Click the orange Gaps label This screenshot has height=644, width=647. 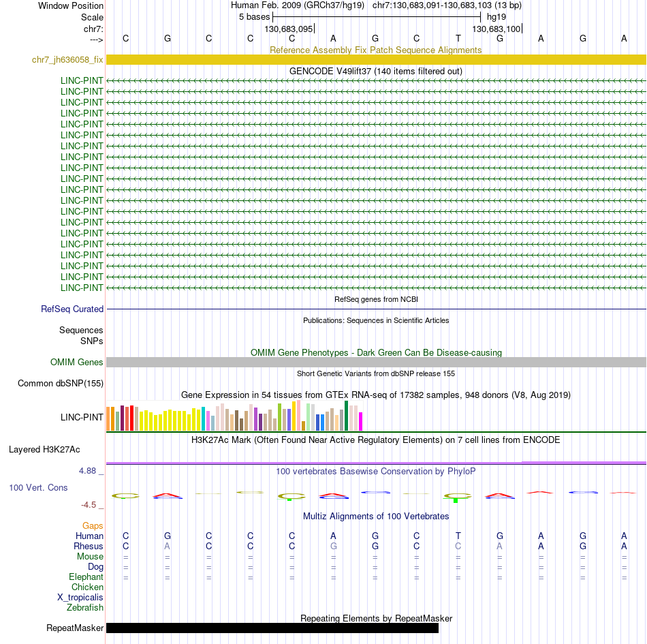tap(93, 525)
